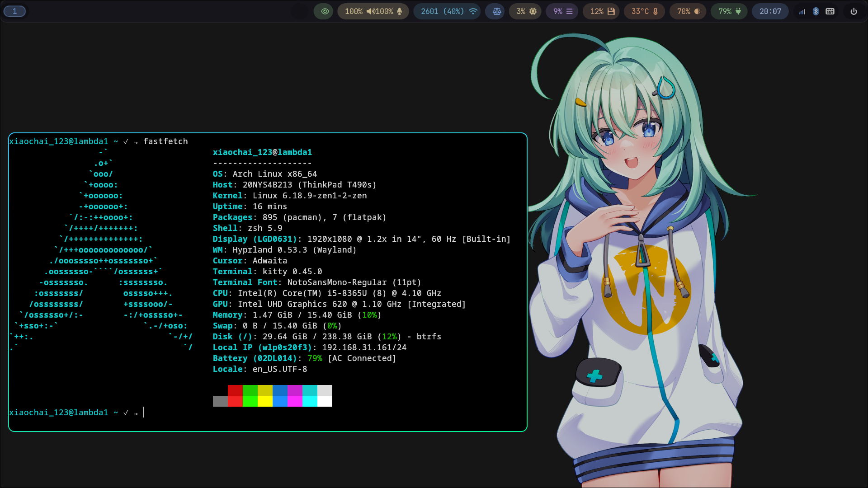The image size is (868, 488).
Task: Click the 33°C thermometer module
Action: [644, 11]
